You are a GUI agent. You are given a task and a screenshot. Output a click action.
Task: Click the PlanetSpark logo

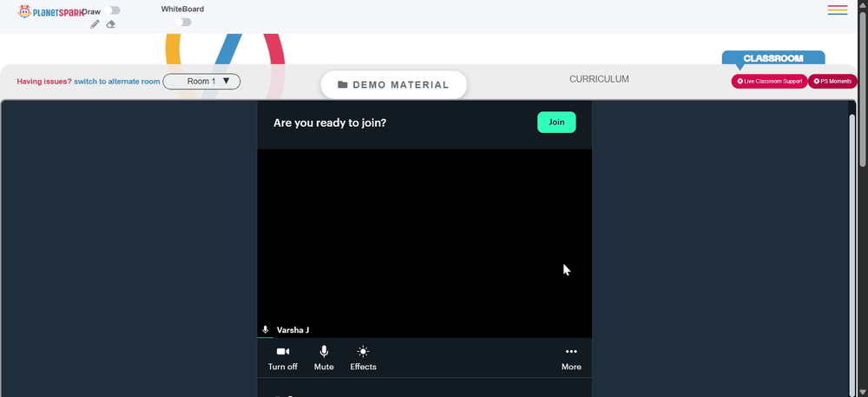51,11
